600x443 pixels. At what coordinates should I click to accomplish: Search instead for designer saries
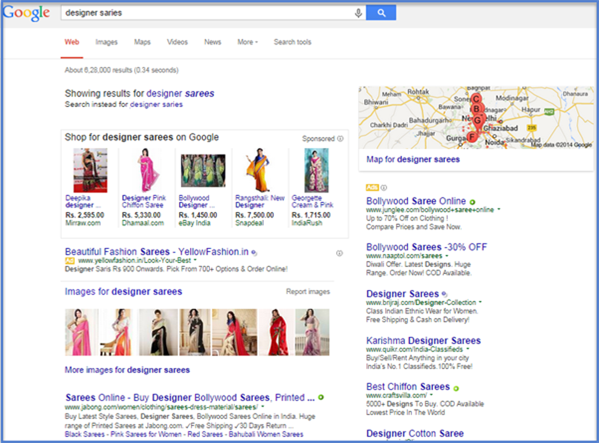point(156,104)
